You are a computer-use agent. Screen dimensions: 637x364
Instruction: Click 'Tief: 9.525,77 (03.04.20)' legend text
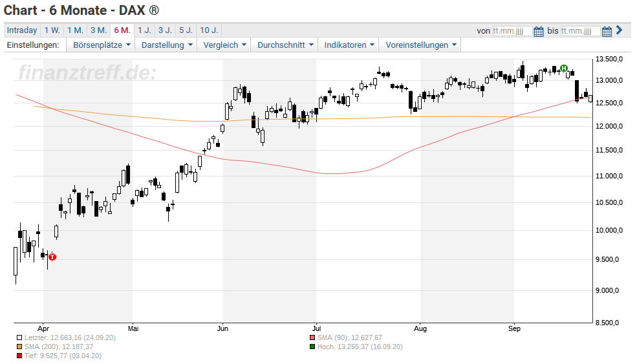63,356
